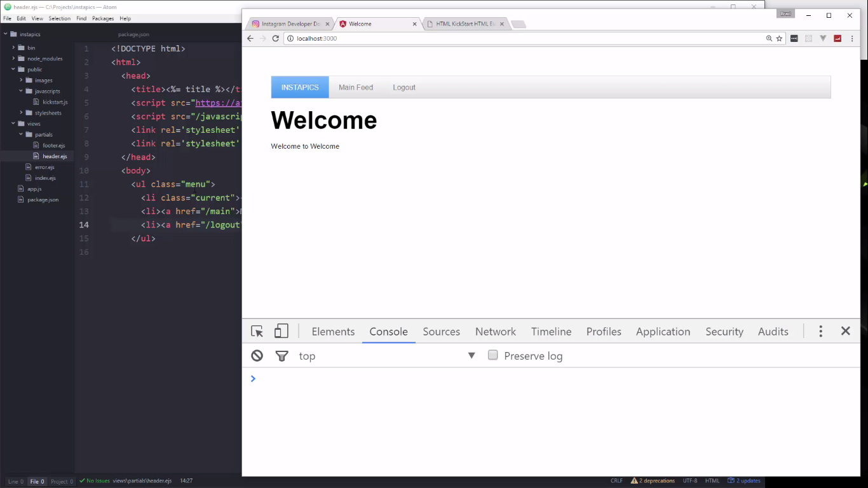This screenshot has height=488, width=868.
Task: Click the zoom magnifier icon in address bar
Action: coord(769,38)
